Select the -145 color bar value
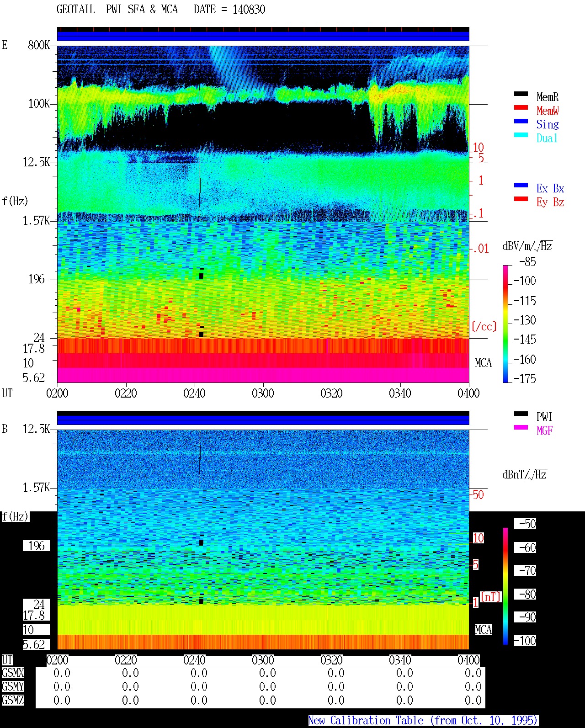Image resolution: width=585 pixels, height=728 pixels. pos(525,340)
